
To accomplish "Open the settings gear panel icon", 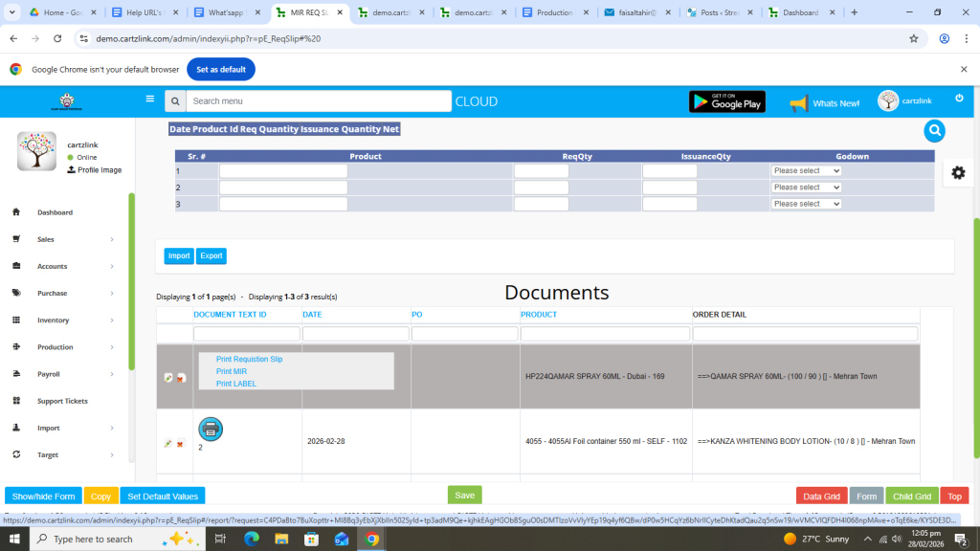I will coord(958,173).
